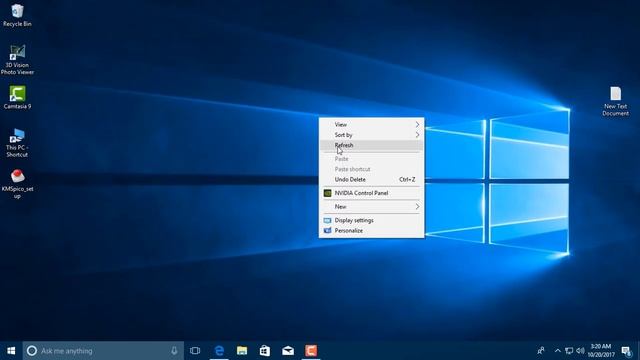The width and height of the screenshot is (640, 360).
Task: Click the Ask me anything search box
Action: (x=103, y=351)
